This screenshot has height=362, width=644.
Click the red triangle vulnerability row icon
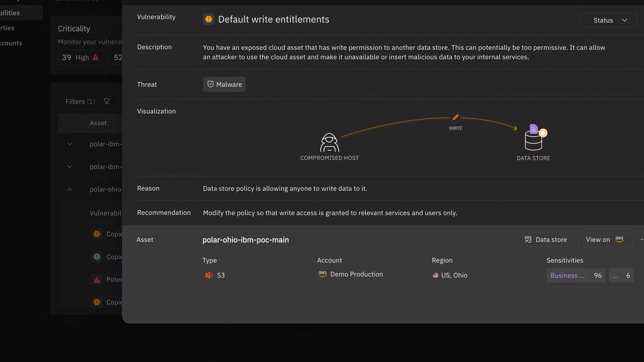[x=97, y=280]
